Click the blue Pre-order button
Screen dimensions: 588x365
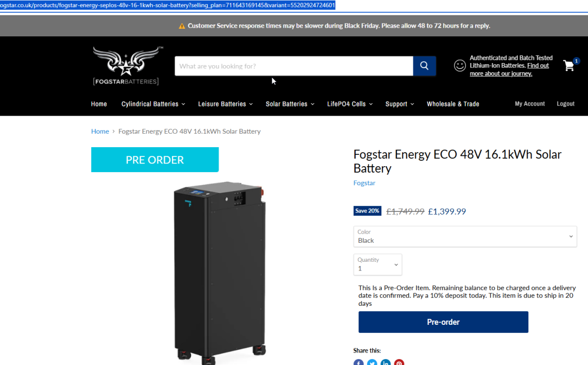[x=443, y=322]
